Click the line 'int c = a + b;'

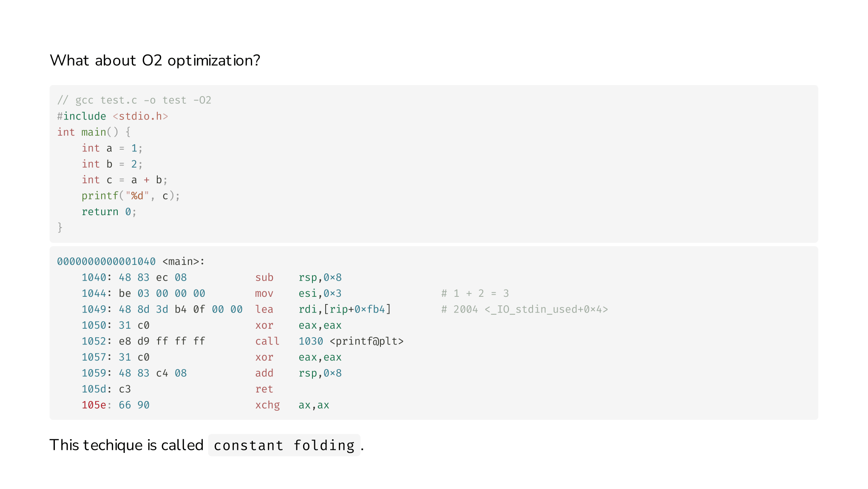coord(125,180)
